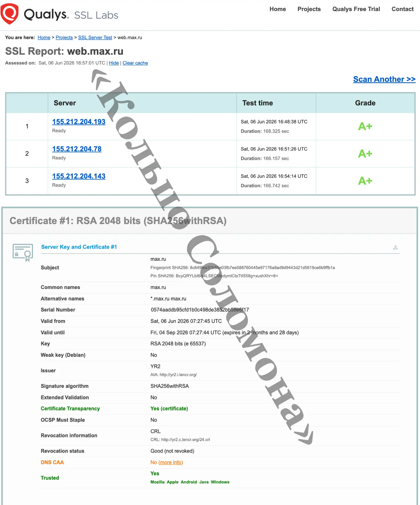420x505 pixels.
Task: Select serial number 0574aaddb95cfd1b0c498de3852bb59e6f17
Action: click(200, 310)
